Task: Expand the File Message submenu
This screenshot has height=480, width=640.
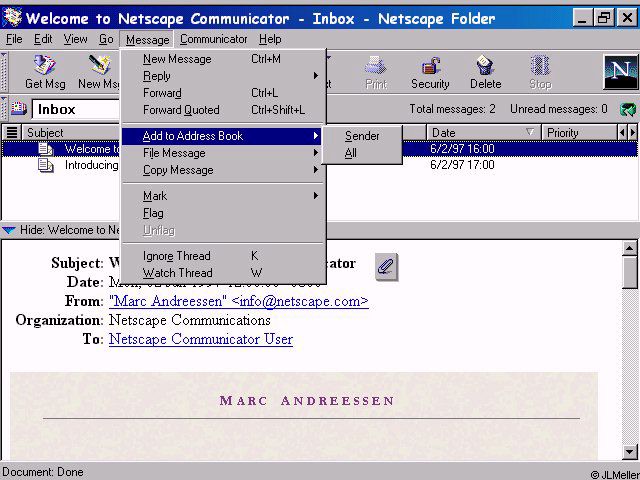Action: pos(223,153)
